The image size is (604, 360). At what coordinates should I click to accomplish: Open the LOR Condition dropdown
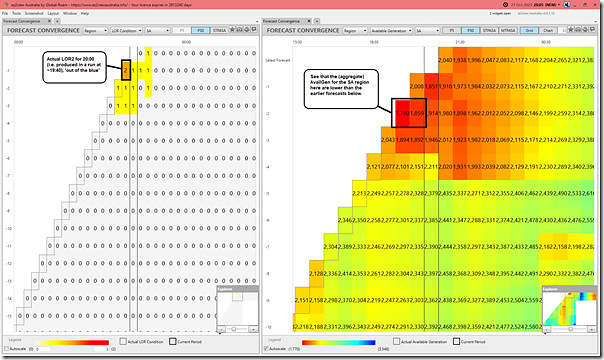[x=126, y=30]
